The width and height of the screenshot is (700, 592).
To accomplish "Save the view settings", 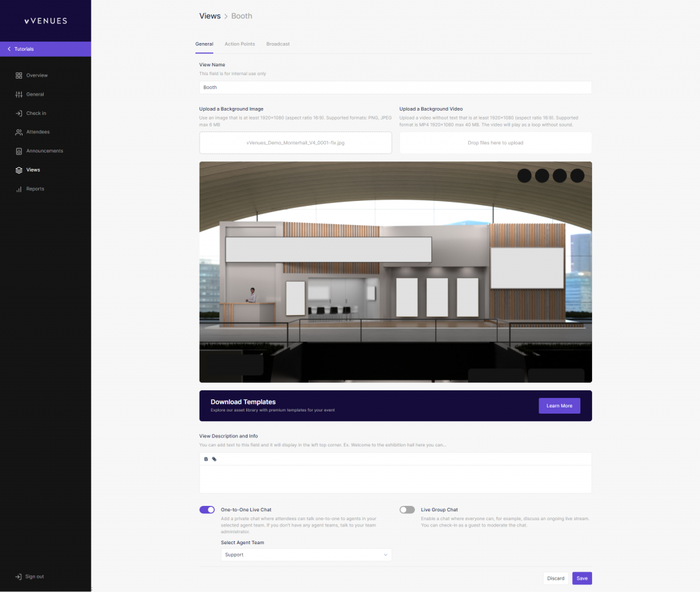I will (x=582, y=578).
